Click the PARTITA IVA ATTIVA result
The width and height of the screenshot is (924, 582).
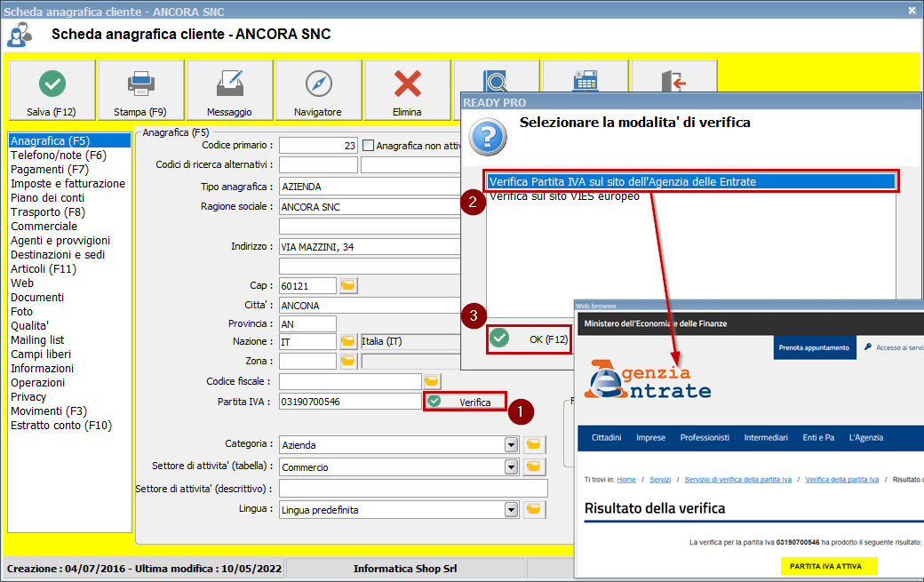(x=829, y=566)
